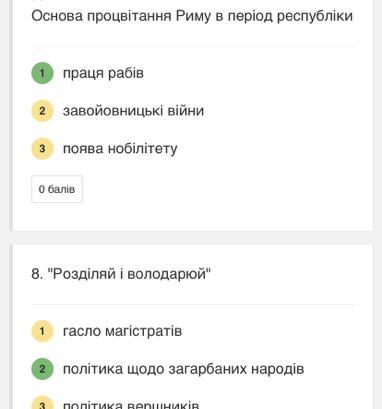The width and height of the screenshot is (382, 409).
Task: Choose the answer text 'політика вершників'
Action: click(x=131, y=404)
